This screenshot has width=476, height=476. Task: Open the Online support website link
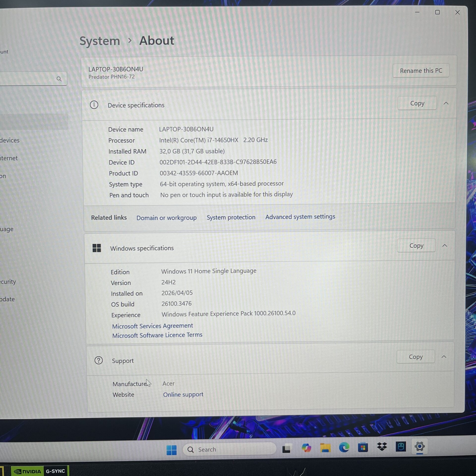tap(183, 394)
